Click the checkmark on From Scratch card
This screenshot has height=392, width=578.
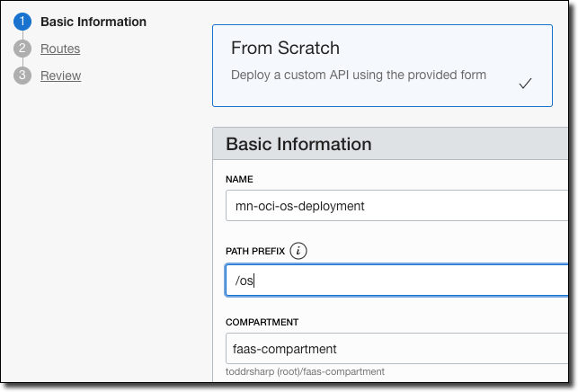tap(526, 84)
